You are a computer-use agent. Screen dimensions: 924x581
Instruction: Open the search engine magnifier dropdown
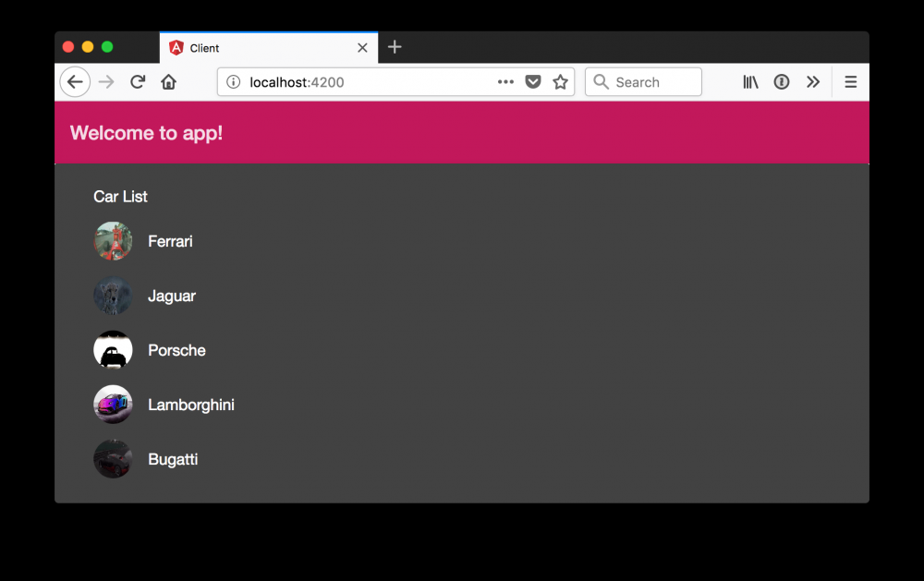[x=602, y=81]
